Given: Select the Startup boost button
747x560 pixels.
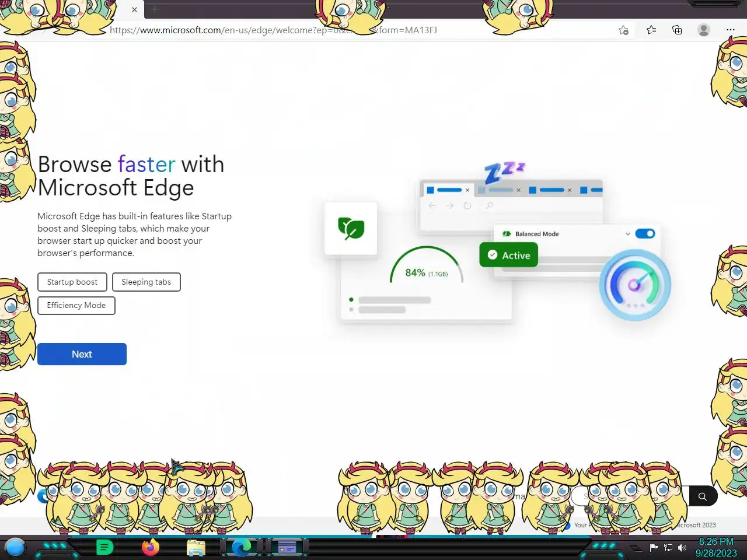Looking at the screenshot, I should 72,282.
